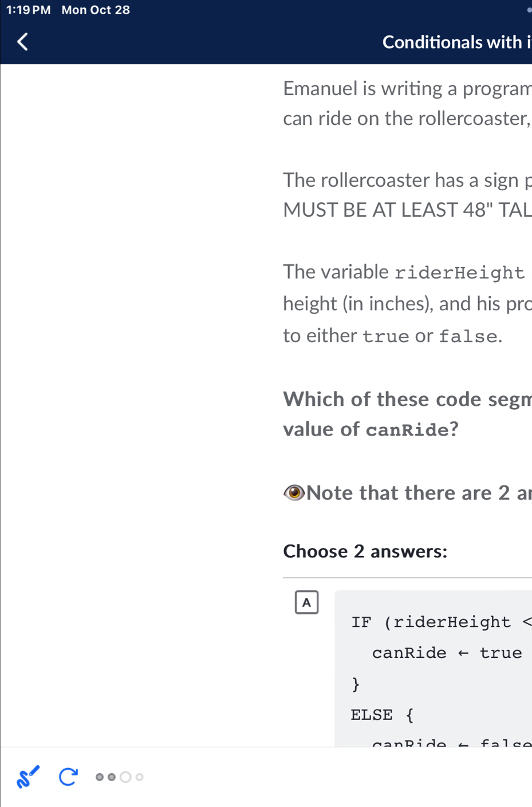This screenshot has width=532, height=807.
Task: Tap the refresh/redo icon
Action: pos(68,777)
